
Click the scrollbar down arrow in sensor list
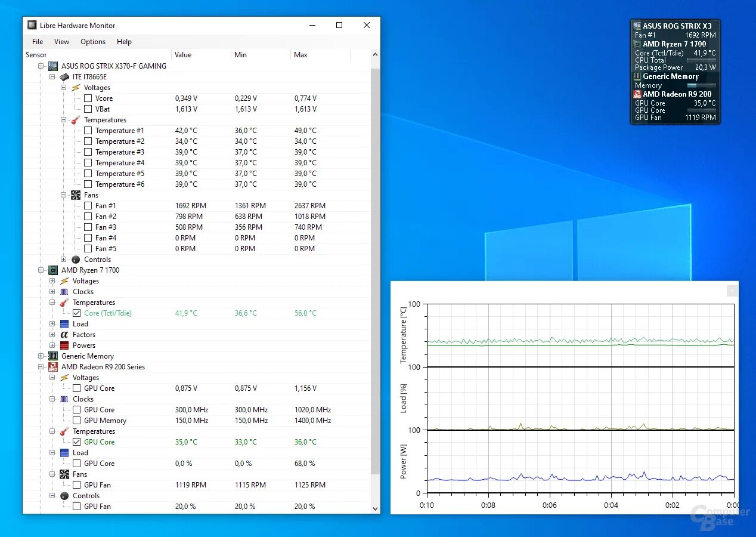point(375,508)
